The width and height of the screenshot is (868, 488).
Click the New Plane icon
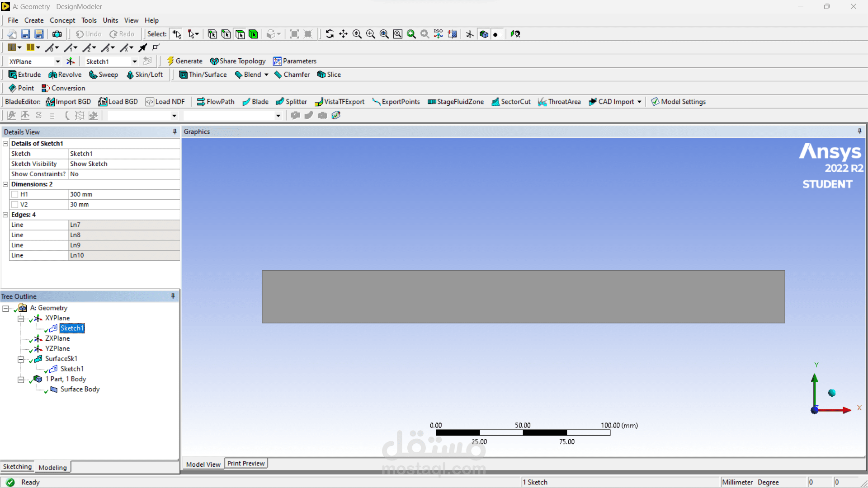click(71, 61)
